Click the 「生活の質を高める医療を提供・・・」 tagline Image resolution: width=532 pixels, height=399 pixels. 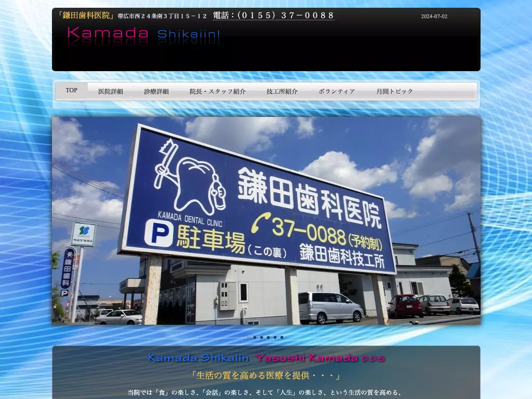pyautogui.click(x=267, y=376)
